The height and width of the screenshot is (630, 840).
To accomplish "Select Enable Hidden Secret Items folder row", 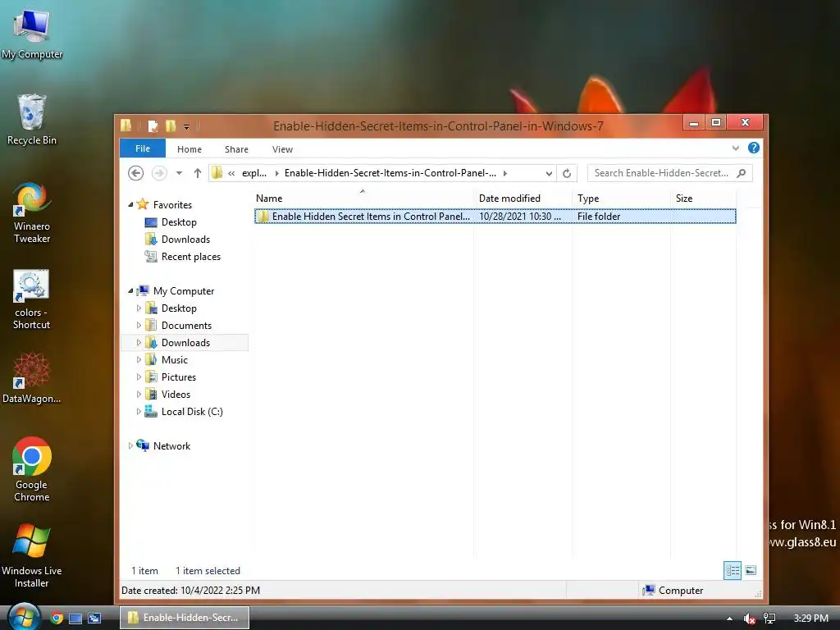I will click(495, 216).
